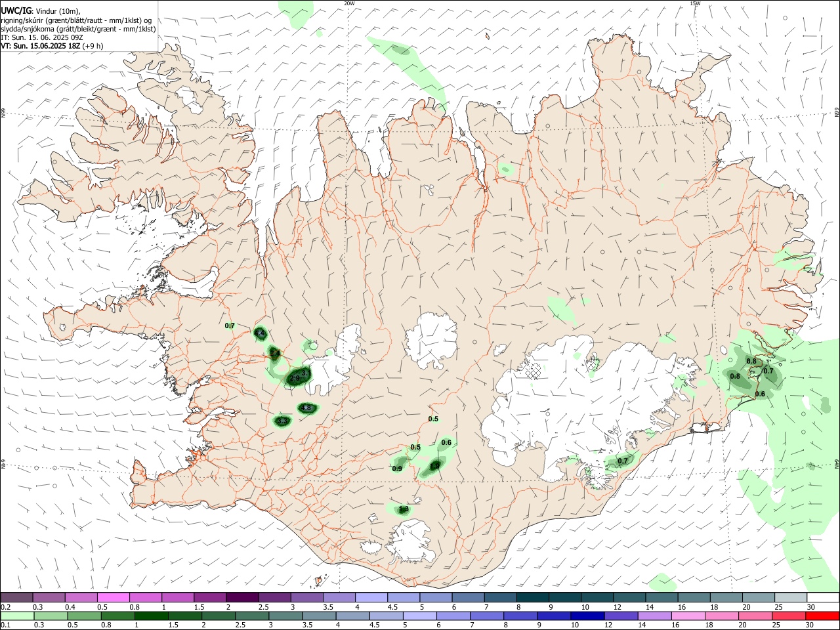Click the 1.9 precipitation value on the map
The width and height of the screenshot is (840, 630).
coord(434,467)
